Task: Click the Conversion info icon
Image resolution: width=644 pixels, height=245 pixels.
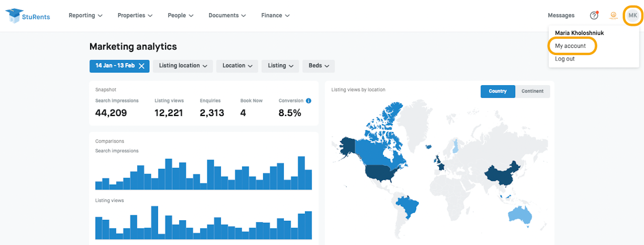Action: pyautogui.click(x=308, y=101)
